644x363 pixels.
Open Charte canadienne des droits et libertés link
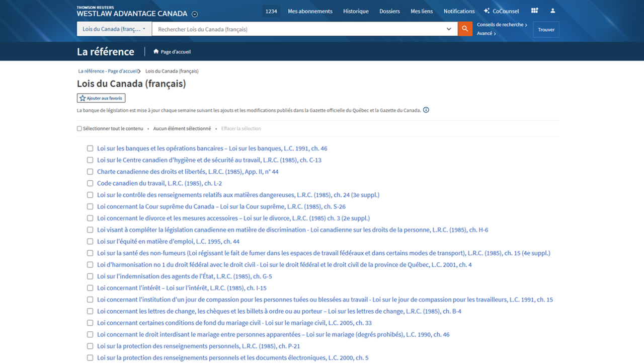pos(188,172)
